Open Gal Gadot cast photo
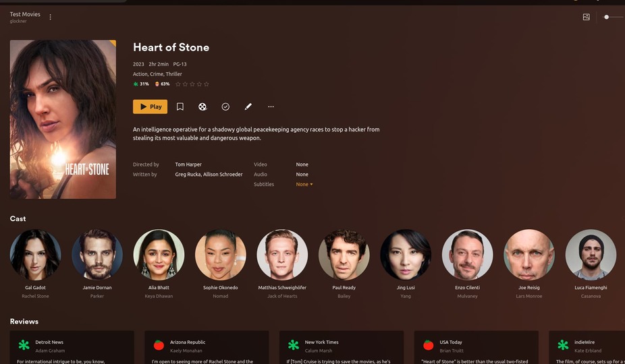 point(36,255)
